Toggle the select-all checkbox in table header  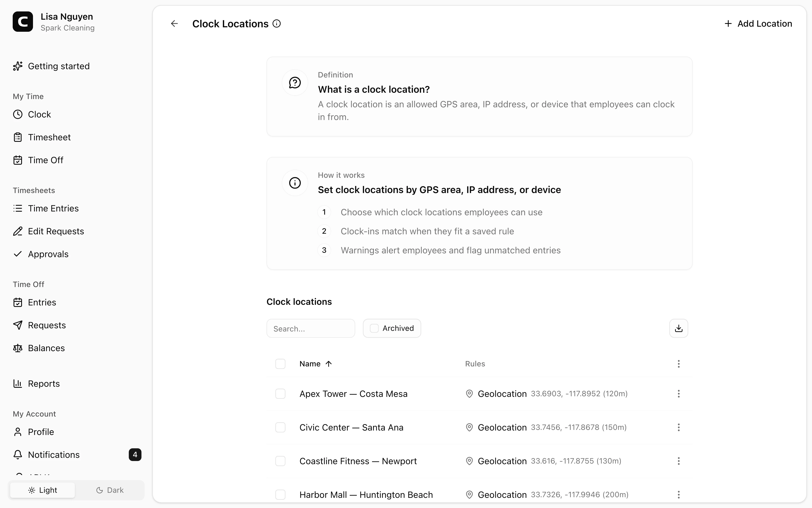point(280,364)
